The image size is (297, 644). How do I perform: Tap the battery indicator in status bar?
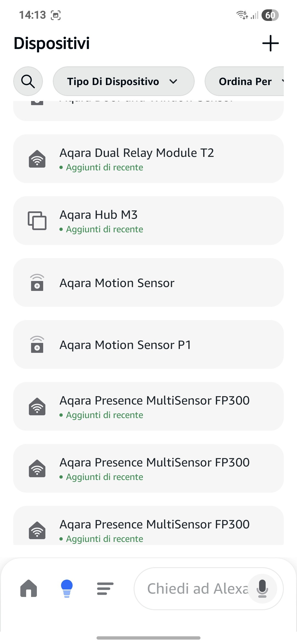[x=270, y=15]
